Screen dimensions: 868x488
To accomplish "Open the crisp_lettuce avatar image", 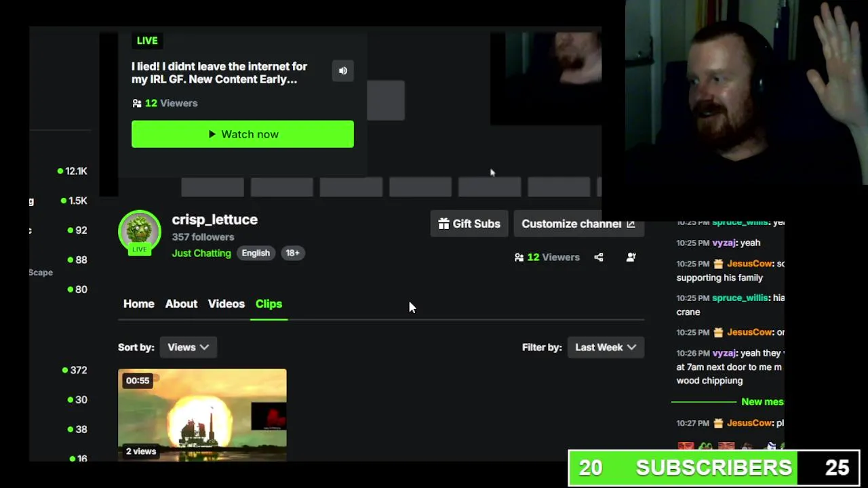I will [140, 232].
